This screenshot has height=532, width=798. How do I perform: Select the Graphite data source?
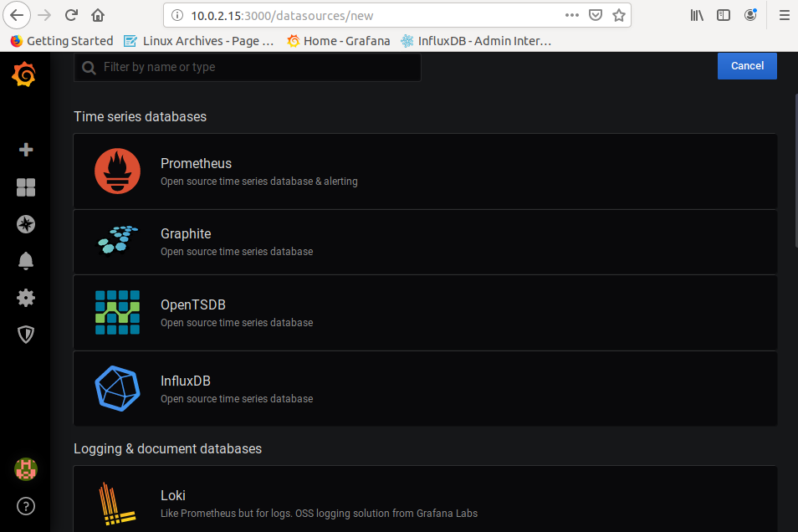[x=425, y=242]
